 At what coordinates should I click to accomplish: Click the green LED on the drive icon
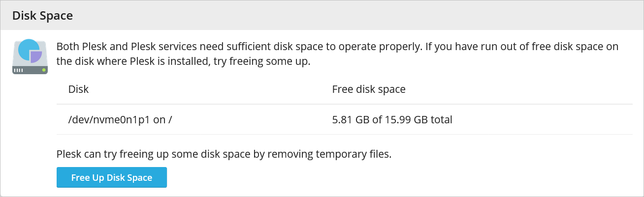(44, 71)
